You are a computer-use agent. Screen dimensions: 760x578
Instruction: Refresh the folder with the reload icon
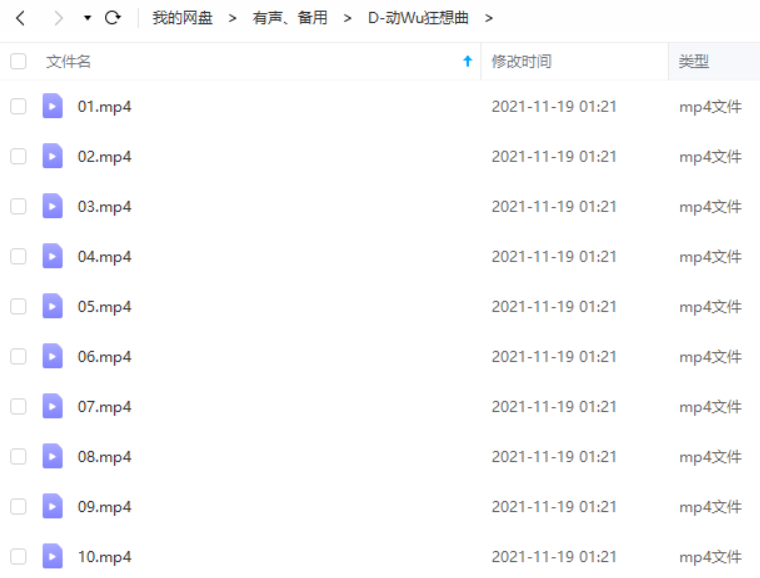pyautogui.click(x=112, y=18)
